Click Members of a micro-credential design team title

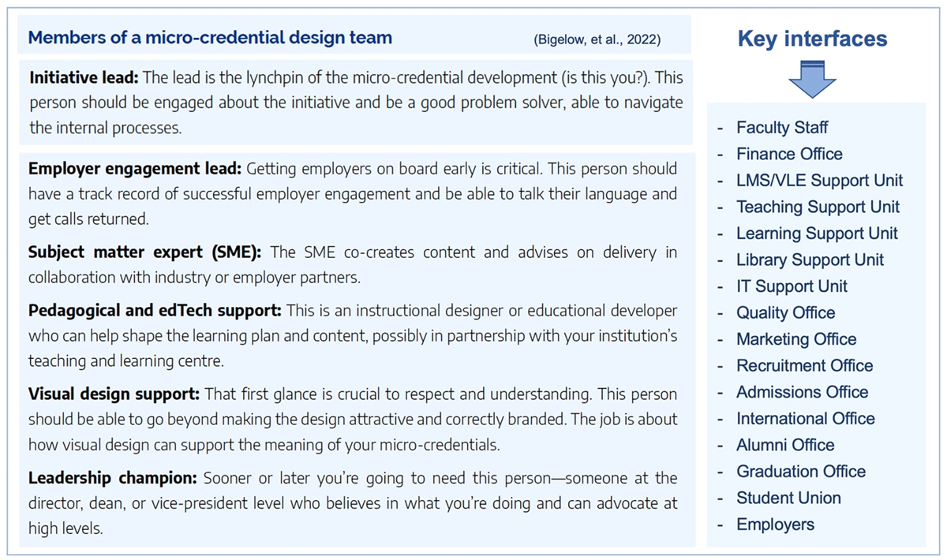(x=210, y=37)
